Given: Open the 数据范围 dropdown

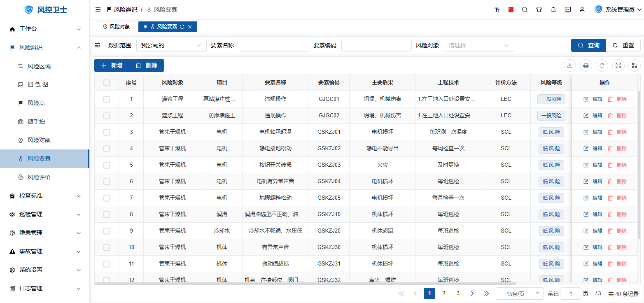Looking at the screenshot, I should click(171, 45).
